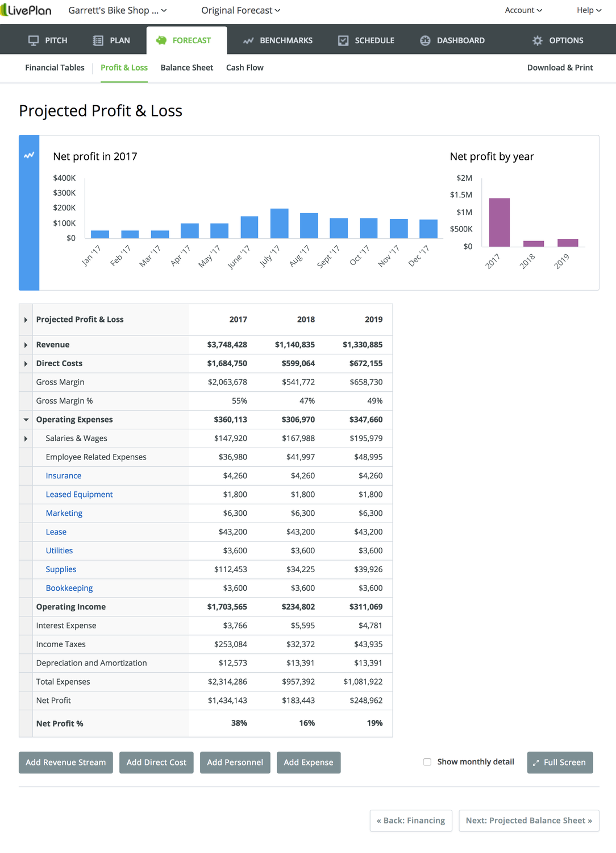Open the Original Forecast dropdown

(x=240, y=10)
